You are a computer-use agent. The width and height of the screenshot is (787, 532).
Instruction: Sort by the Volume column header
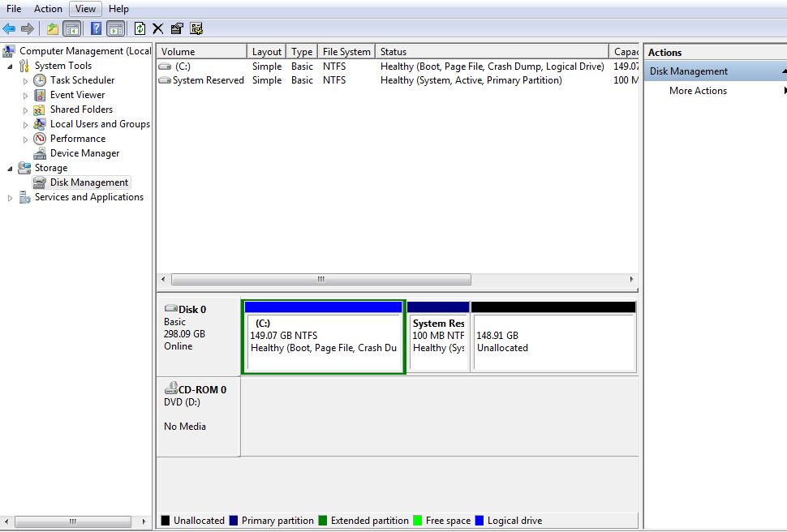202,51
